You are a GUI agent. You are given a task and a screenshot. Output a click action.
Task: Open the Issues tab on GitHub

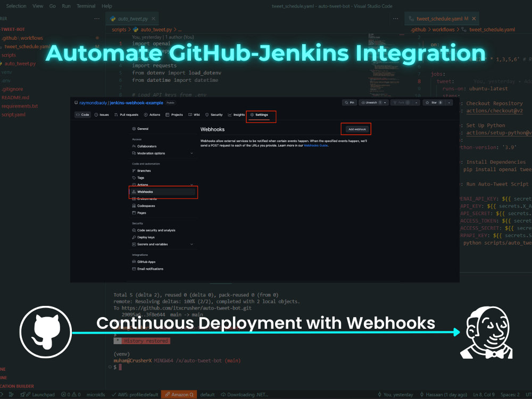102,115
